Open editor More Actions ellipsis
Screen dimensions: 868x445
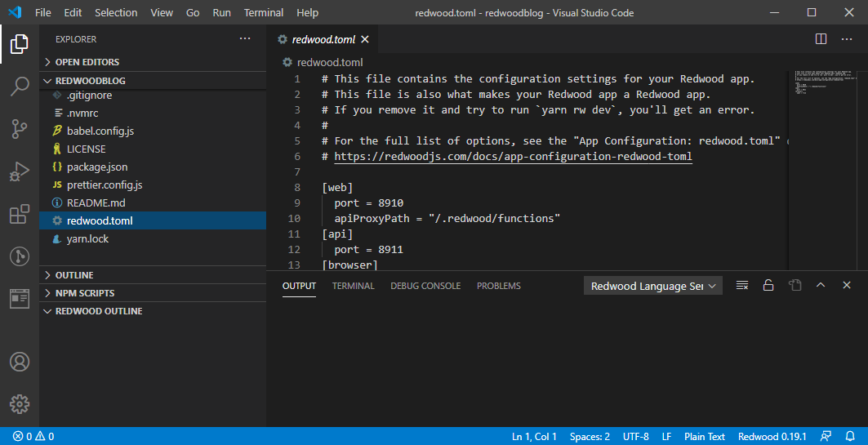click(x=847, y=38)
